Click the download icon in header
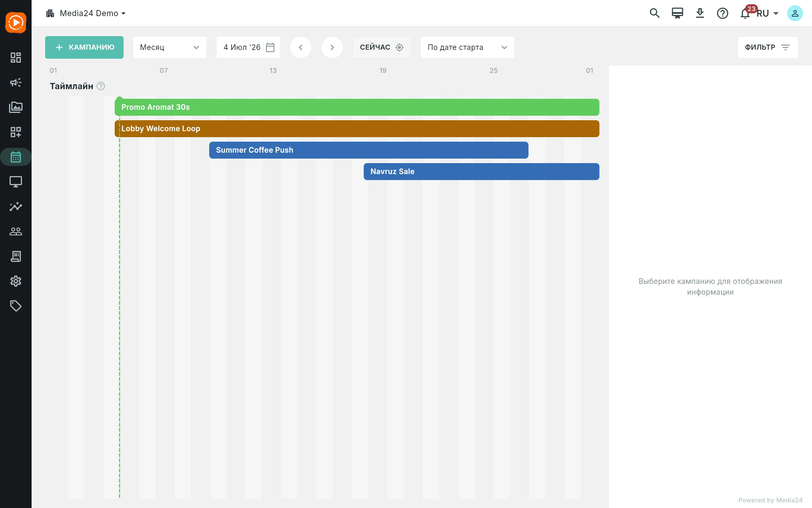The image size is (812, 508). (x=700, y=13)
